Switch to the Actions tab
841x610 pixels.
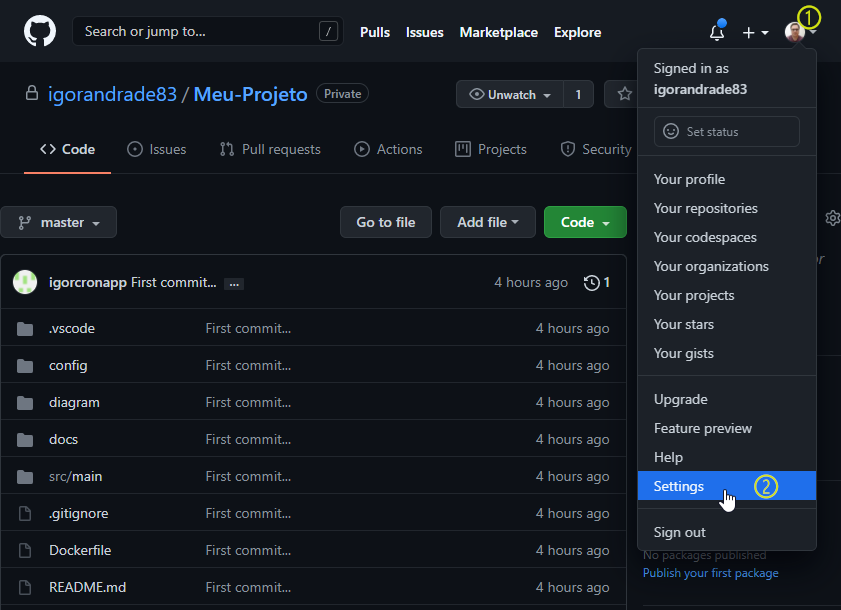coord(388,149)
